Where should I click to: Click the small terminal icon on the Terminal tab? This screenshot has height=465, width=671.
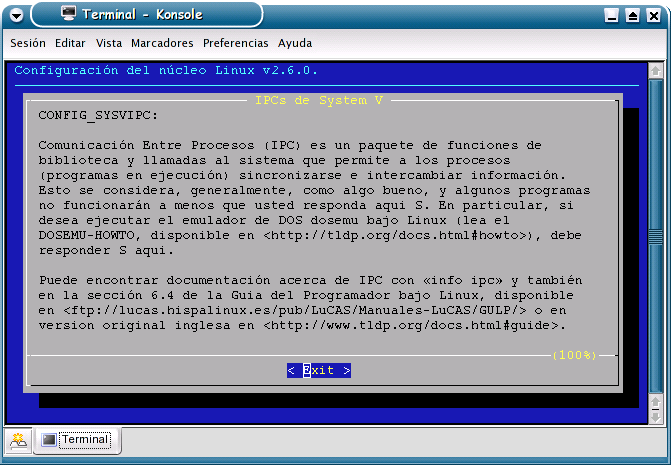(49, 440)
